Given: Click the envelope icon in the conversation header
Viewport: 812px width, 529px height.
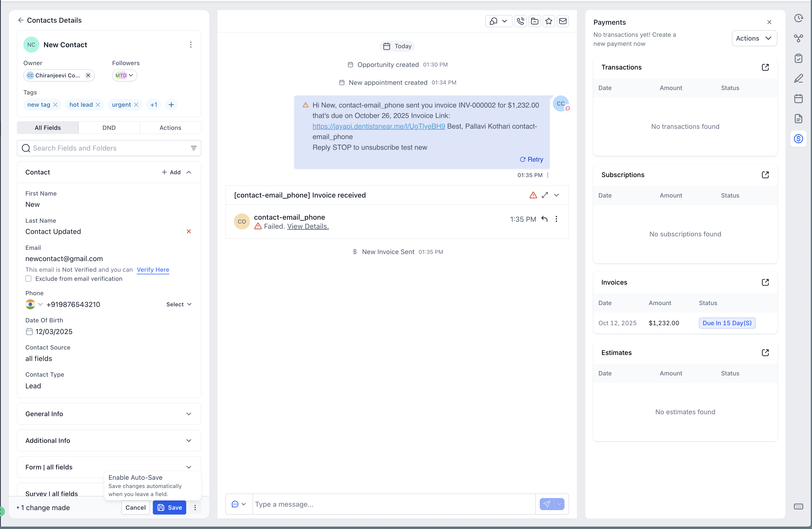Looking at the screenshot, I should (x=563, y=21).
